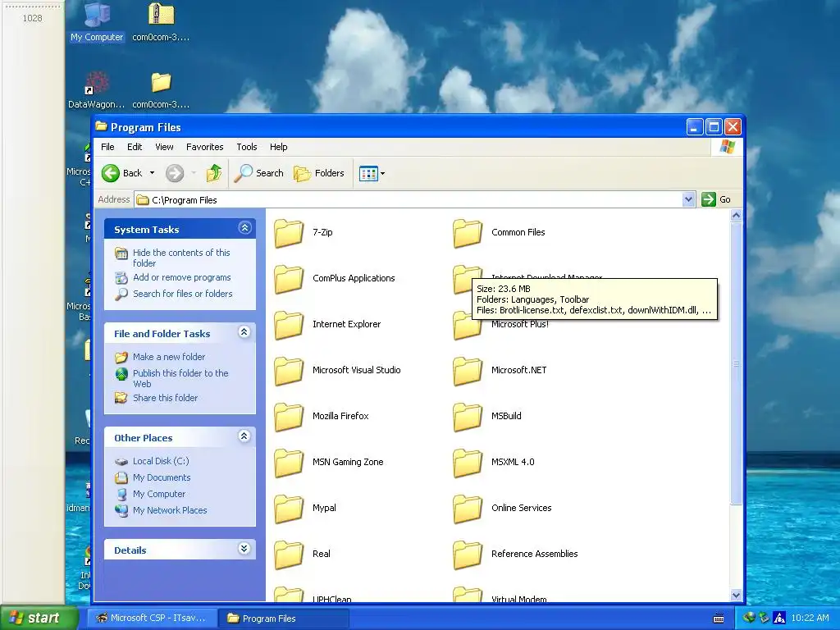The height and width of the screenshot is (630, 840).
Task: Open the Favorites menu
Action: [204, 147]
